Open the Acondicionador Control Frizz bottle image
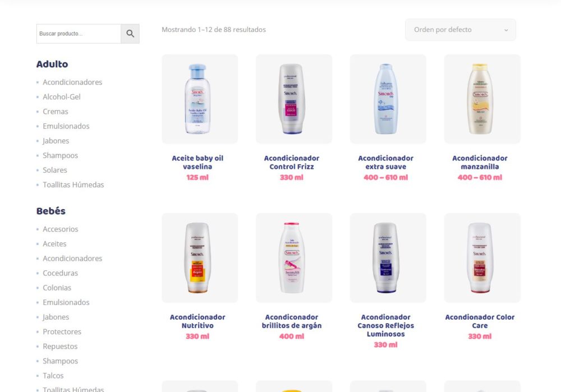 [x=293, y=99]
